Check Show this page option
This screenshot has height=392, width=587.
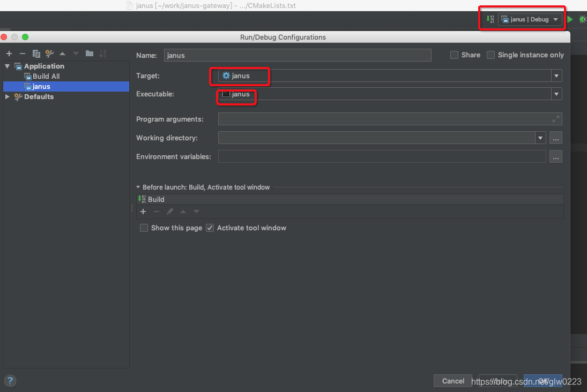(x=144, y=228)
